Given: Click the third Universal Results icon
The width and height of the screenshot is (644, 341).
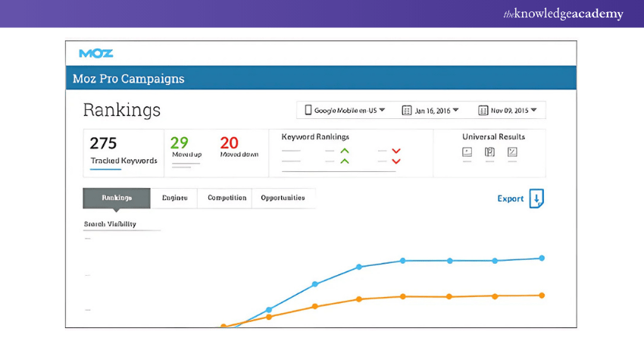Looking at the screenshot, I should [513, 152].
